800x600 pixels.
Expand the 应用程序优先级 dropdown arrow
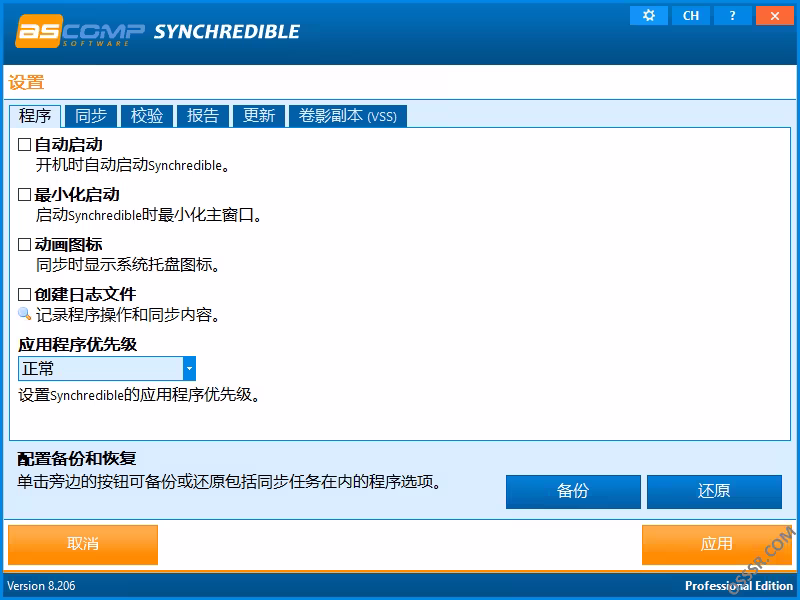coord(189,368)
